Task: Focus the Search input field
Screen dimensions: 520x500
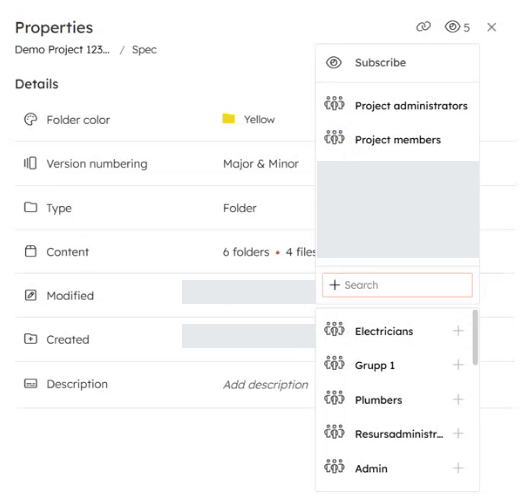Action: (x=397, y=285)
